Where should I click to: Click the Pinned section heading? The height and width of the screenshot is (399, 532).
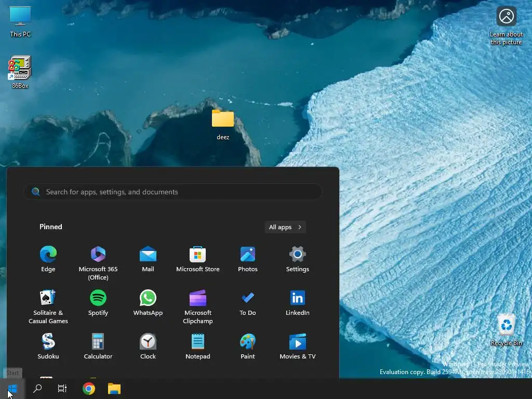50,227
